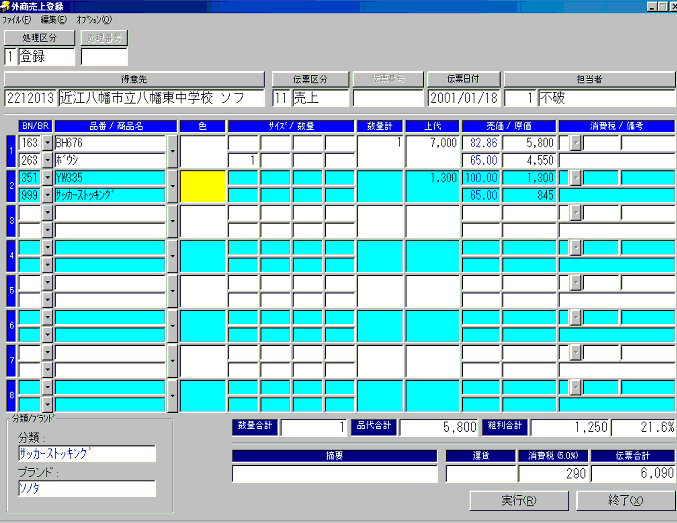This screenshot has width=677, height=523.
Task: Click the 担当者 header button
Action: point(588,79)
